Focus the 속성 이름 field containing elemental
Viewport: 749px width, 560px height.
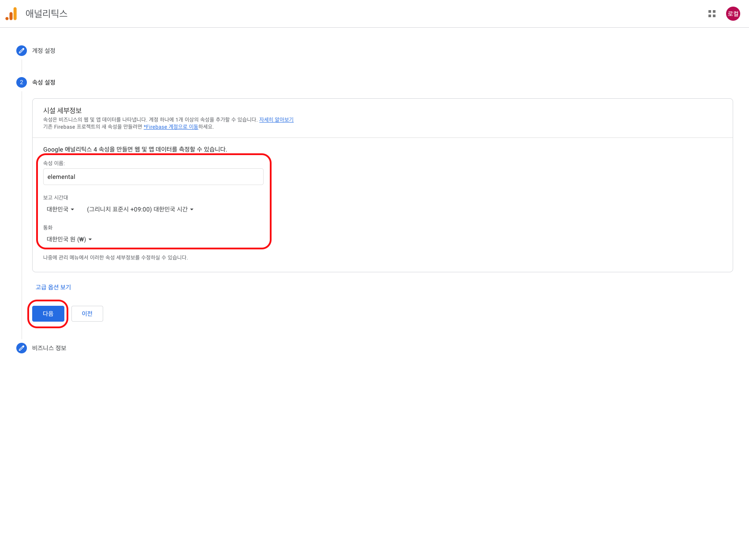(x=153, y=177)
